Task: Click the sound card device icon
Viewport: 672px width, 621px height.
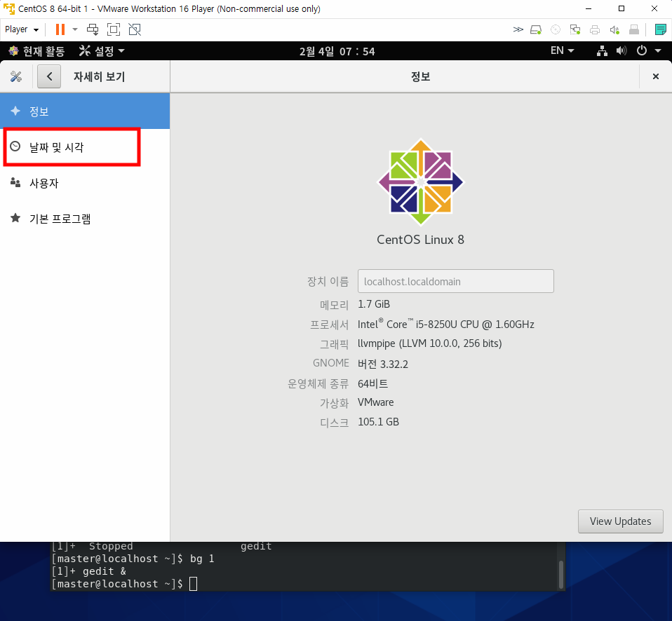Action: click(x=614, y=29)
